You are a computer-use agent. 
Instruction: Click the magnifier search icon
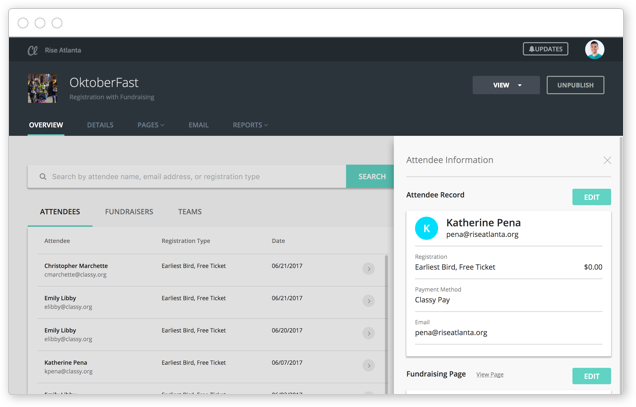(x=43, y=177)
